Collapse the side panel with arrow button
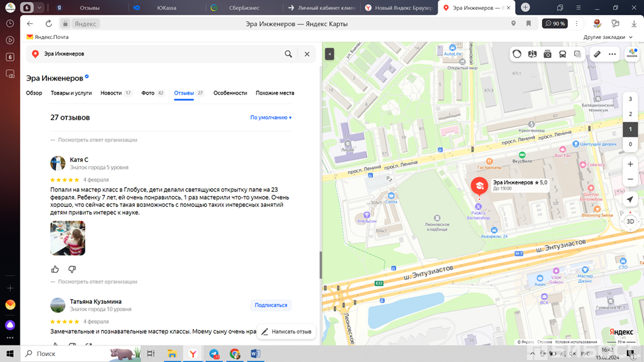644x362 pixels. point(329,54)
